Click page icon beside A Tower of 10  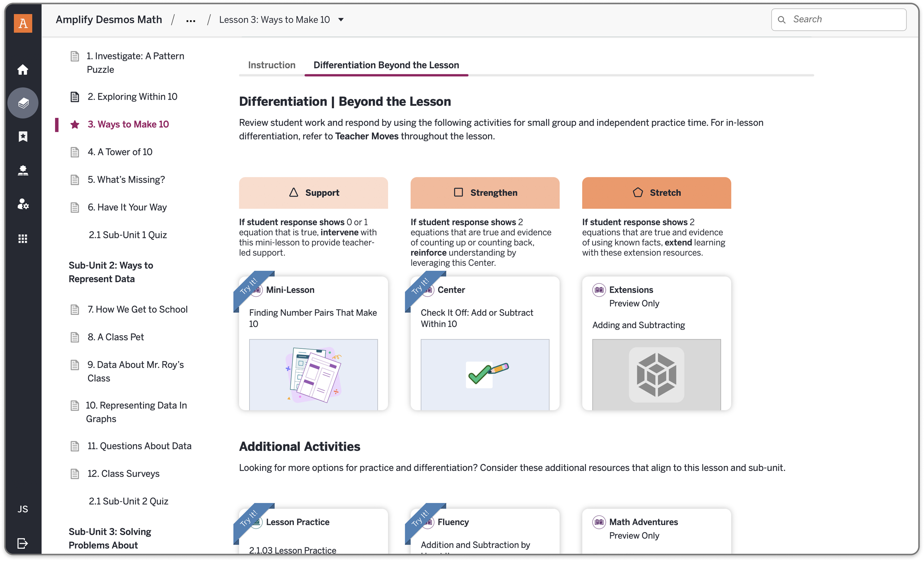coord(75,152)
